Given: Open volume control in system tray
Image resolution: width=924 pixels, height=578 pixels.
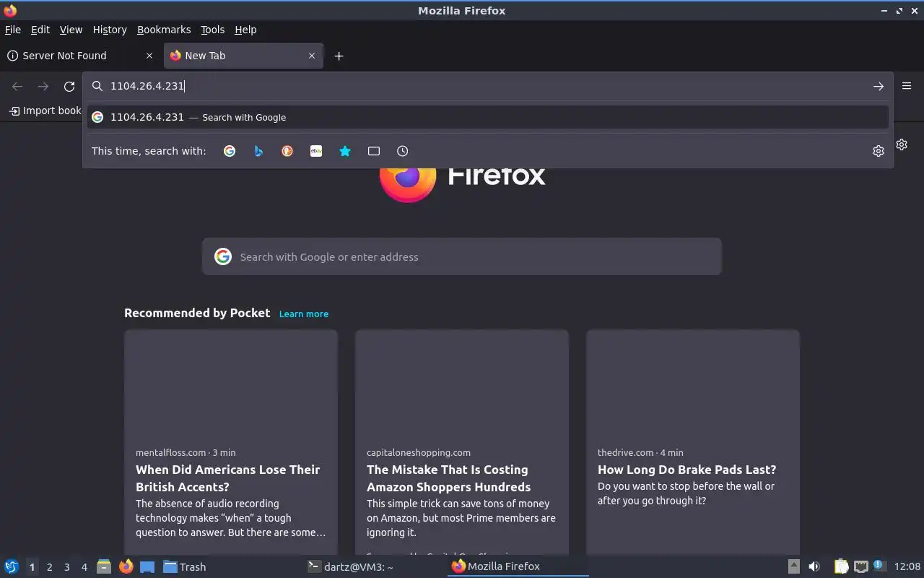Looking at the screenshot, I should click(x=814, y=567).
